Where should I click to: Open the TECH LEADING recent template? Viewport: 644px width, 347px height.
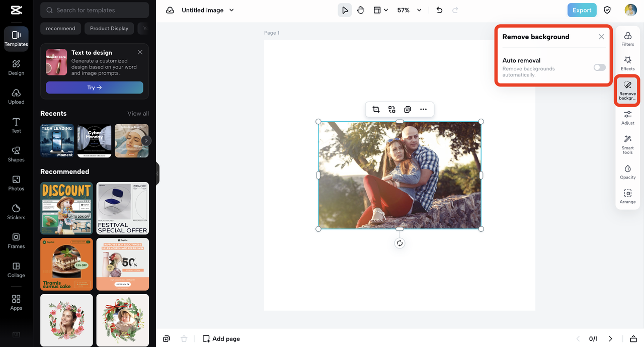click(x=57, y=141)
